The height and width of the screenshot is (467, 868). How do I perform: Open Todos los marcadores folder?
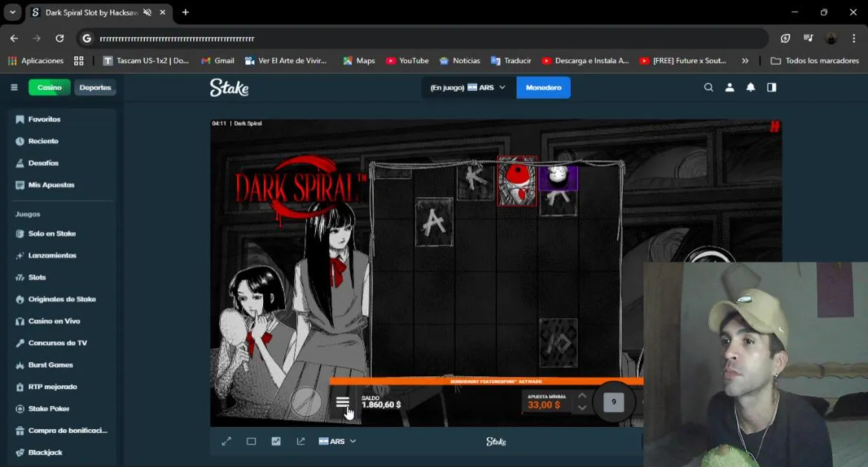pos(815,60)
